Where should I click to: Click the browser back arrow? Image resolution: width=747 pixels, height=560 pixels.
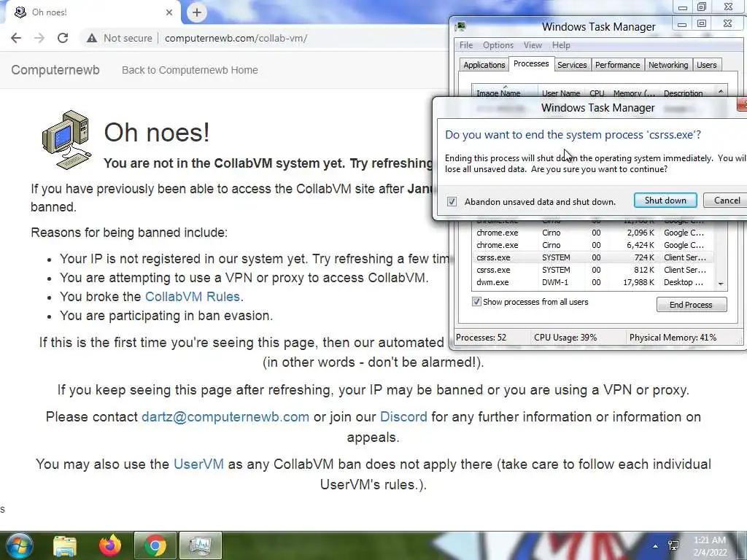(x=16, y=38)
